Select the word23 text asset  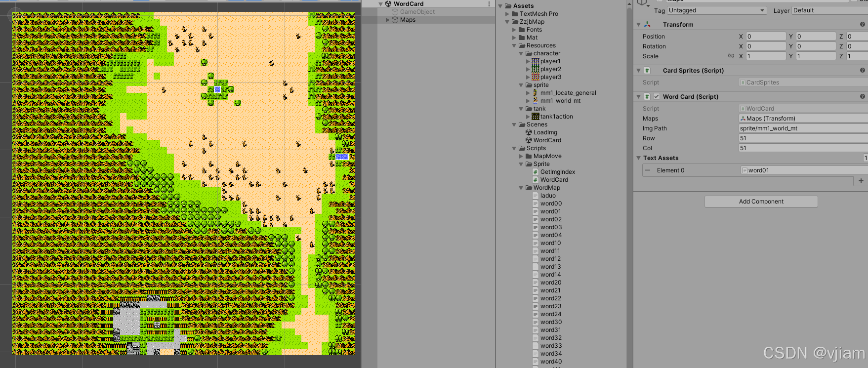tap(547, 306)
